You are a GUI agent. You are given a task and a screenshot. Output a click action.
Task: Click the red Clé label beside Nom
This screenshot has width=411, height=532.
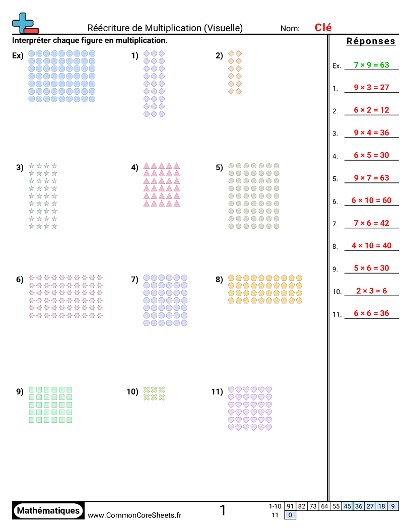pyautogui.click(x=323, y=28)
